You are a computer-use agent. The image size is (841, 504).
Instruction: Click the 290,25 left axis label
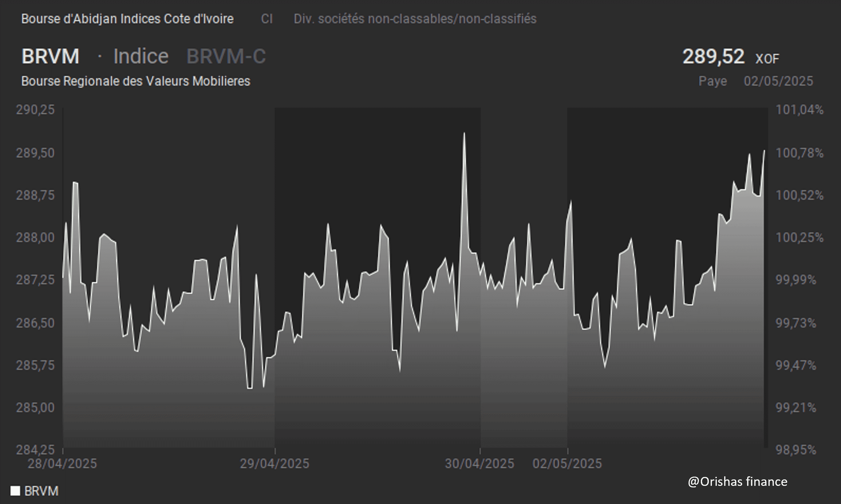[35, 110]
